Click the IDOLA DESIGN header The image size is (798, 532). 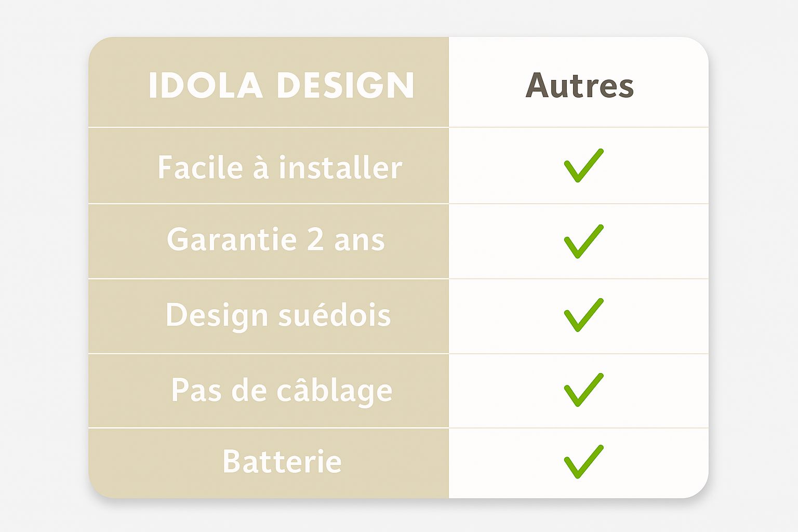coord(281,85)
